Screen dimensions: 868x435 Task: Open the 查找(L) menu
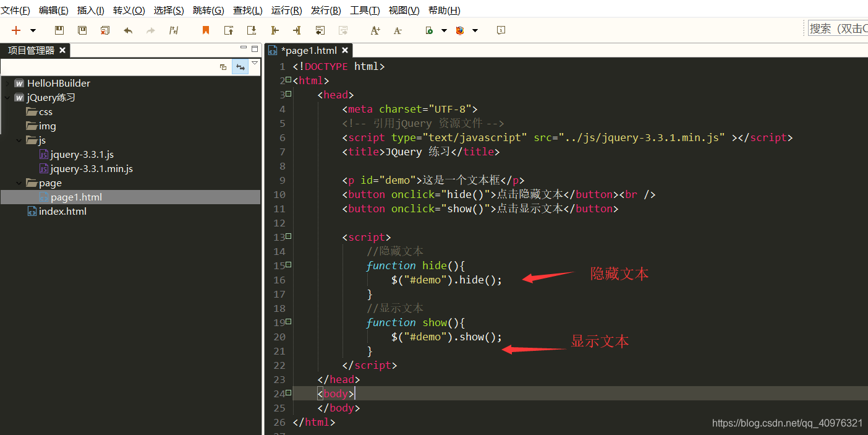tap(247, 11)
